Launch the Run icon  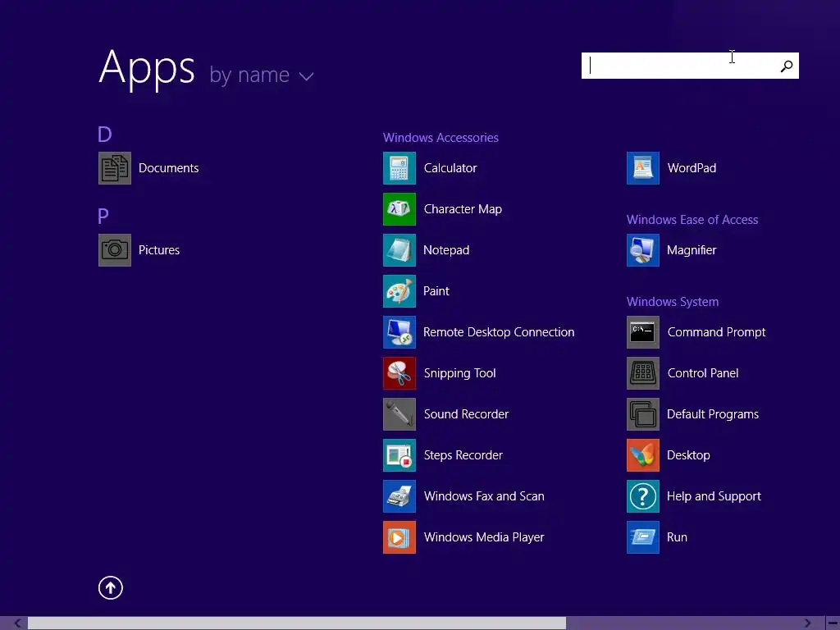[643, 537]
